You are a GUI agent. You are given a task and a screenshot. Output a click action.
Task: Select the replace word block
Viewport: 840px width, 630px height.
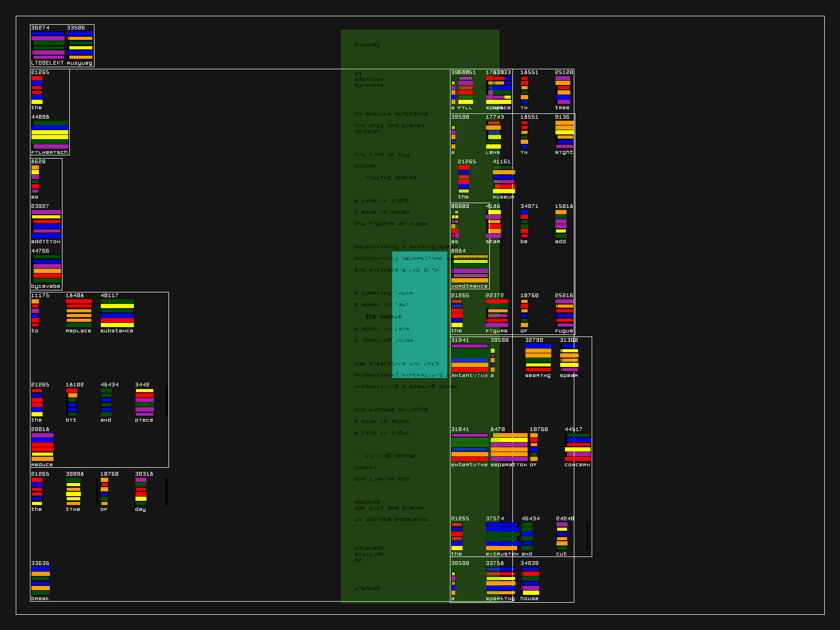click(79, 313)
